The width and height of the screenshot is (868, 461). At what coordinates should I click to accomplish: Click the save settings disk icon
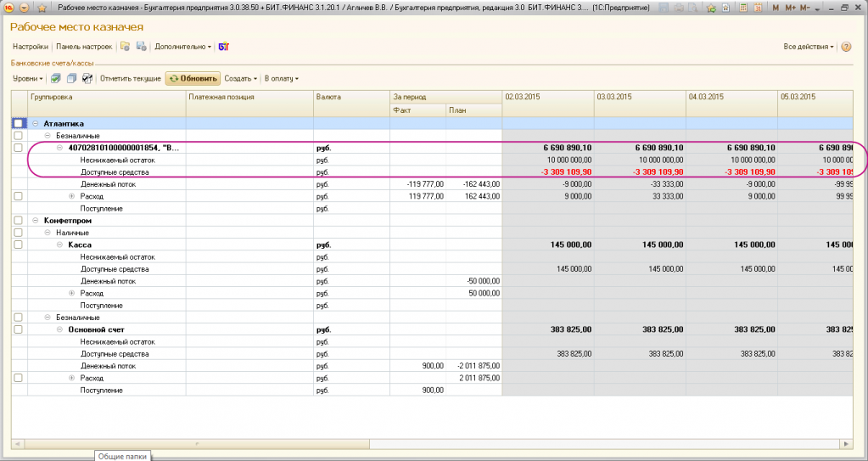coord(142,47)
